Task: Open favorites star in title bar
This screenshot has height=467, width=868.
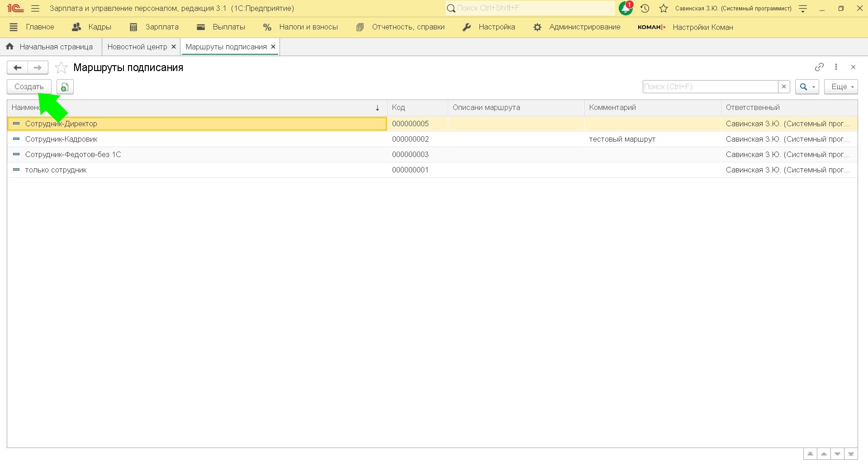Action: (x=664, y=8)
